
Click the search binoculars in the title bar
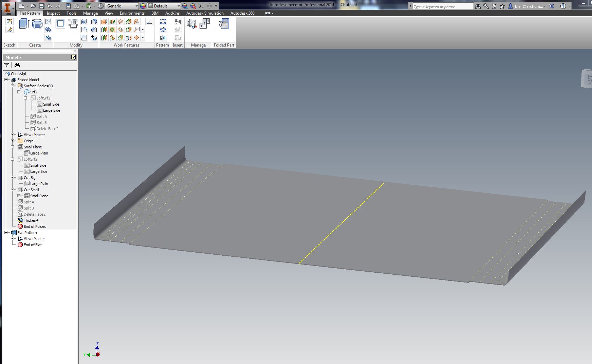(478, 6)
